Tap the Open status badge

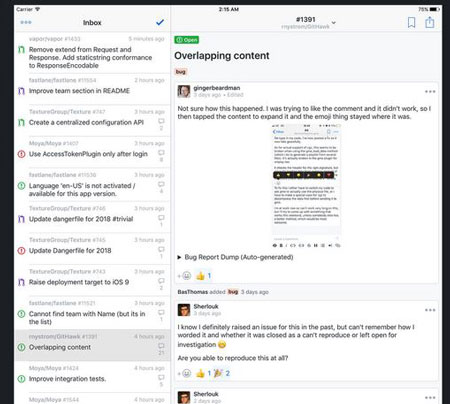187,40
